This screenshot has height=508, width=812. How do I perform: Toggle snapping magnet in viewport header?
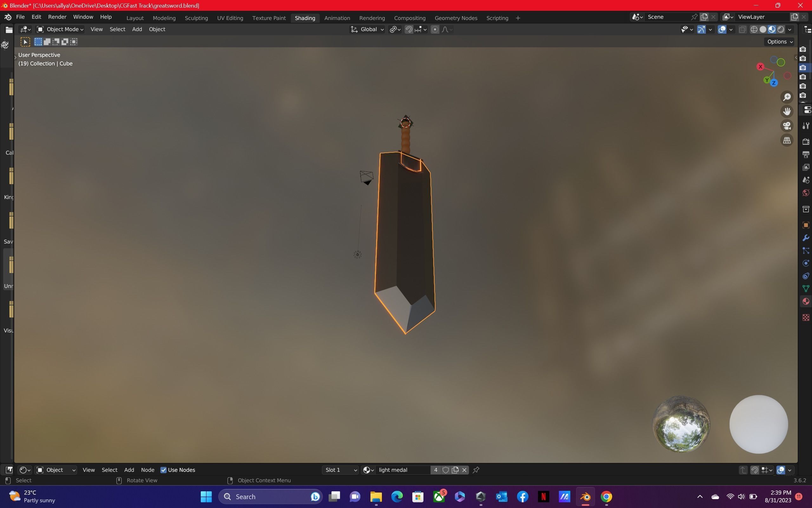(x=409, y=30)
